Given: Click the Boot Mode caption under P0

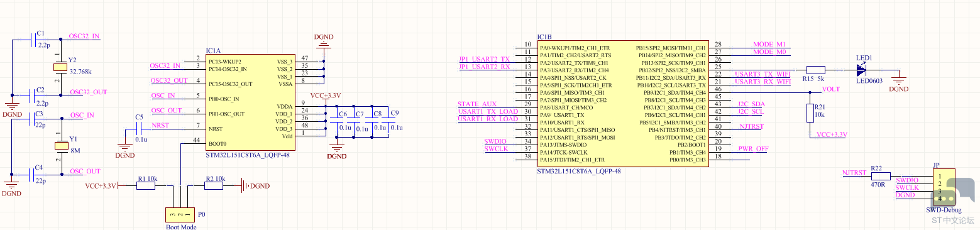Looking at the screenshot, I should pyautogui.click(x=181, y=227).
